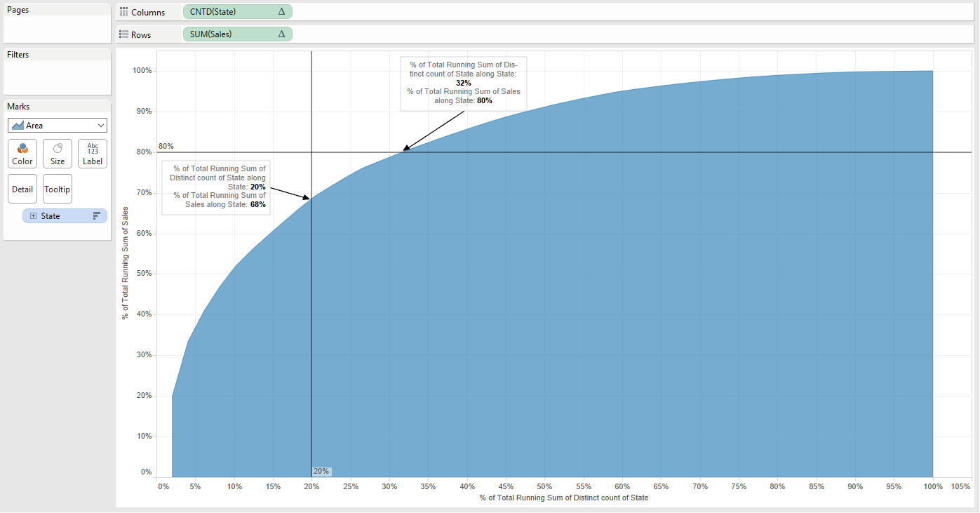Screen dimensions: 980x513
Task: Select the annotation showing 32% and 80%
Action: [464, 83]
